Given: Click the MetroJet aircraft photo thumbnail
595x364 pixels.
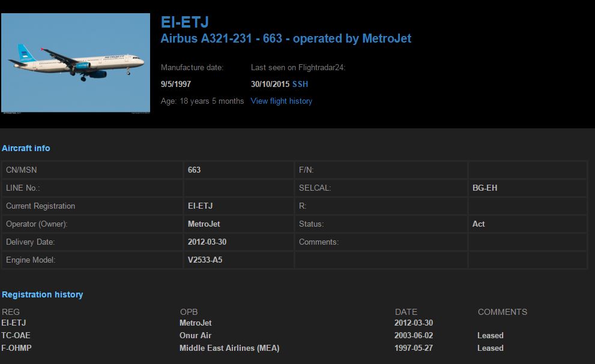Looking at the screenshot, I should coord(76,62).
